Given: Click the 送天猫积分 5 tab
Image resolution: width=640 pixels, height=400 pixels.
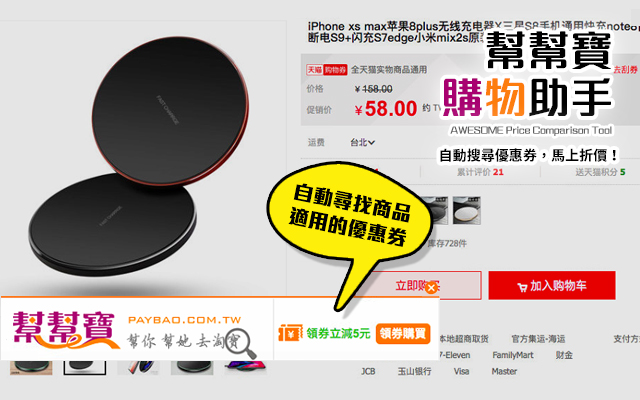Looking at the screenshot, I should tap(600, 172).
